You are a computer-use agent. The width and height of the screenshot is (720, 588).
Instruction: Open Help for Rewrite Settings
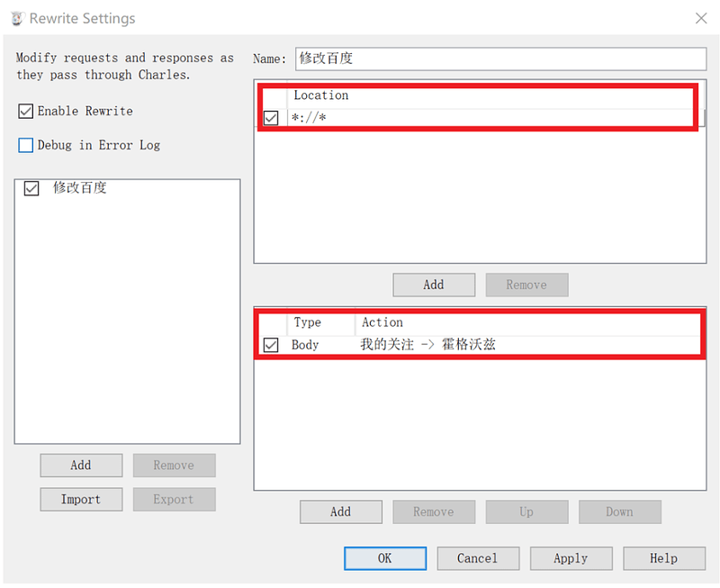664,558
